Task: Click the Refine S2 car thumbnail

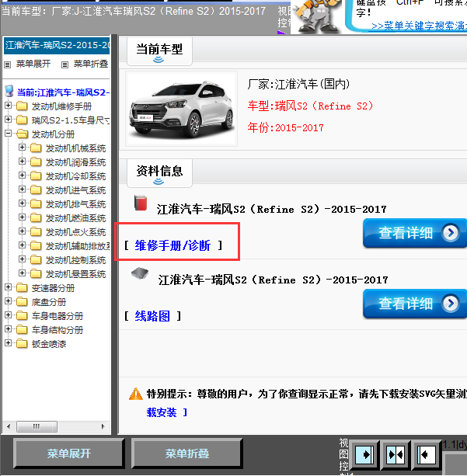Action: (181, 109)
